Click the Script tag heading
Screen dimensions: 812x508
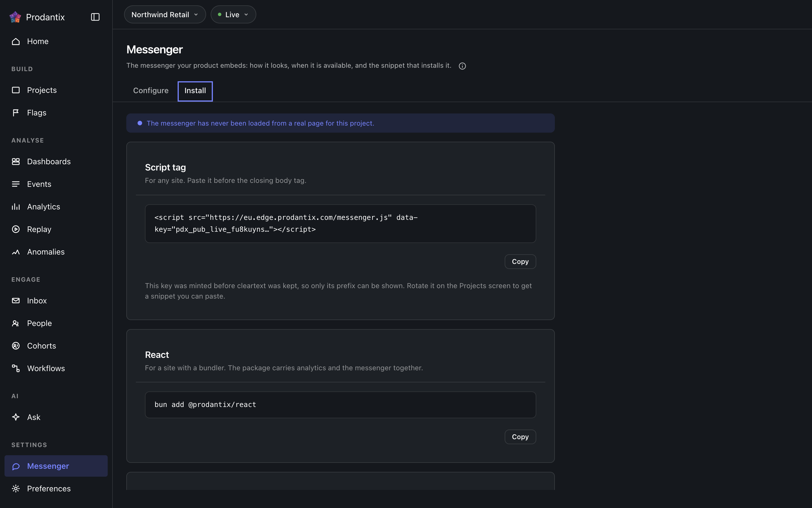[x=166, y=167]
